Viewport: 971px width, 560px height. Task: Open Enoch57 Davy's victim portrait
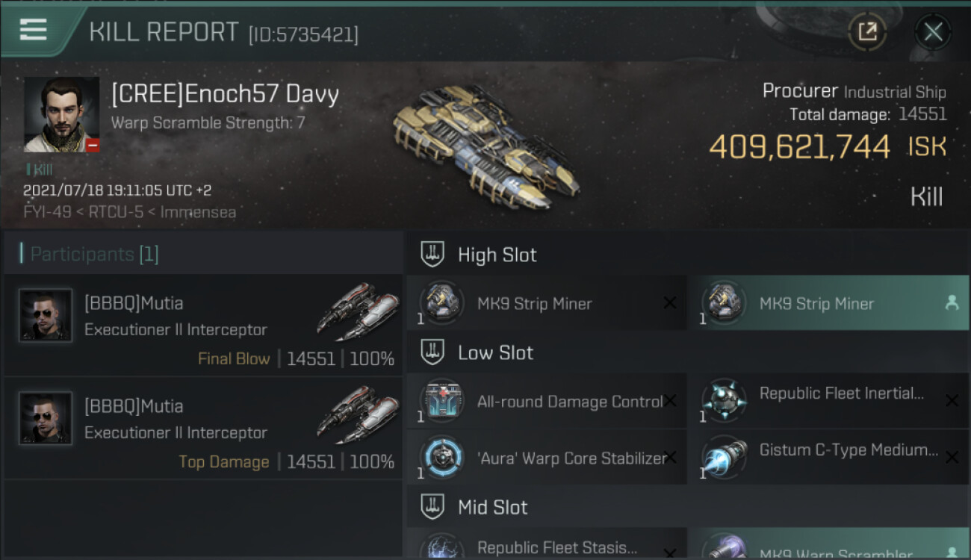[62, 114]
